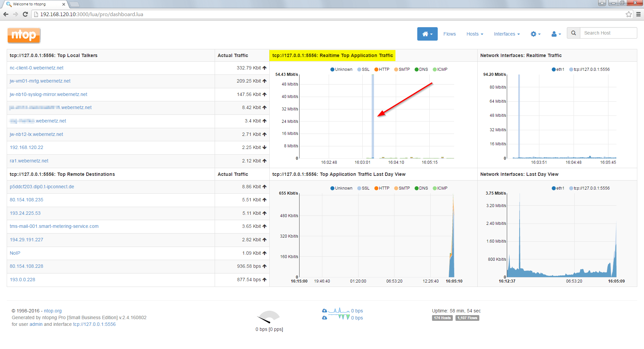Open the admin user link in footer
644x349 pixels.
[x=36, y=324]
